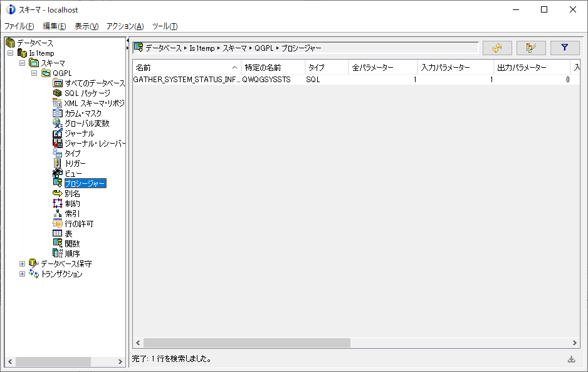
Task: Select the GATHER_SYSTEM_STATUS_INF… row
Action: 356,80
